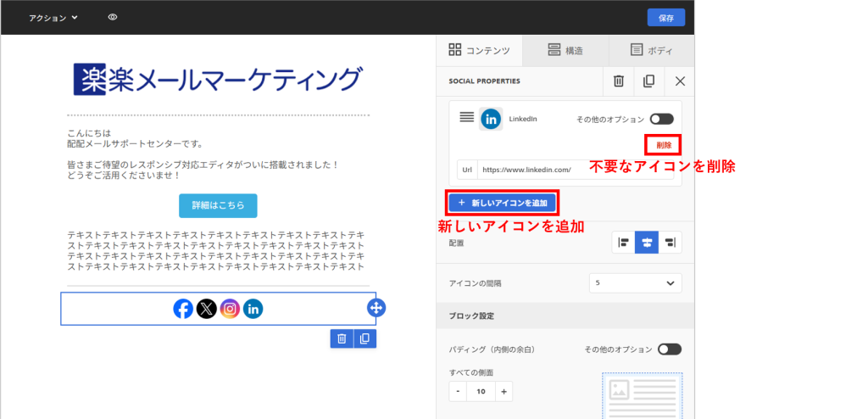Click the LinkedIn icon thumbnail in panel
The width and height of the screenshot is (868, 419).
click(491, 119)
